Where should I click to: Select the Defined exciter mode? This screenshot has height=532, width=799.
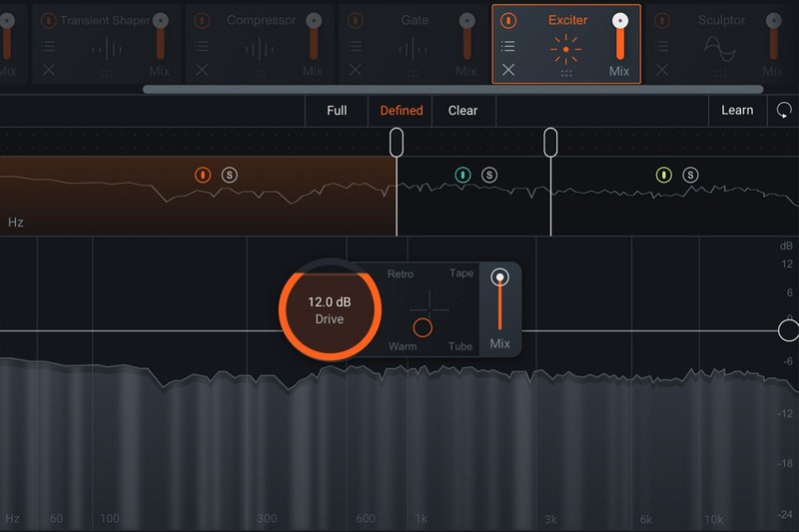(401, 111)
